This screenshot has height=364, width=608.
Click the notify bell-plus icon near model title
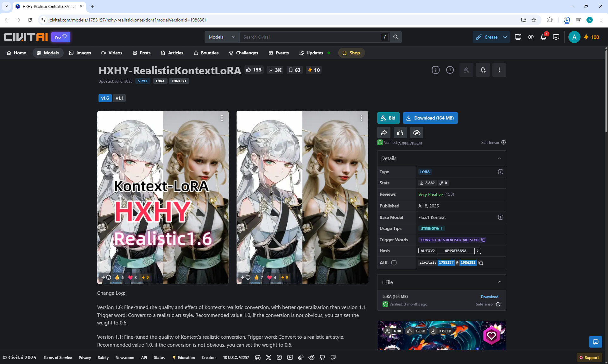click(483, 70)
